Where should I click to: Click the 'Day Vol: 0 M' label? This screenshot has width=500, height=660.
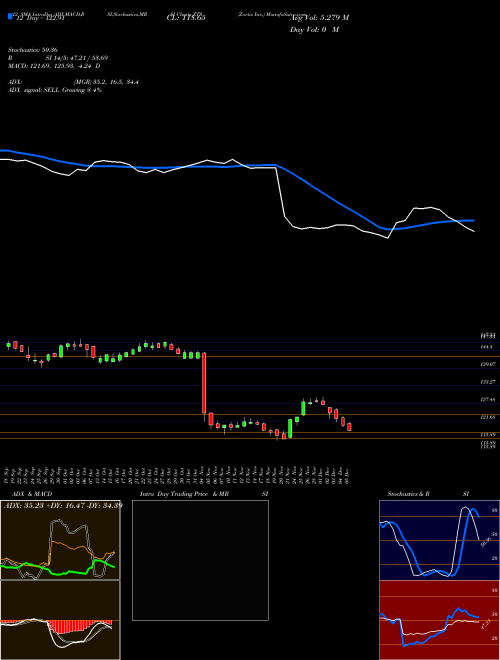[314, 30]
